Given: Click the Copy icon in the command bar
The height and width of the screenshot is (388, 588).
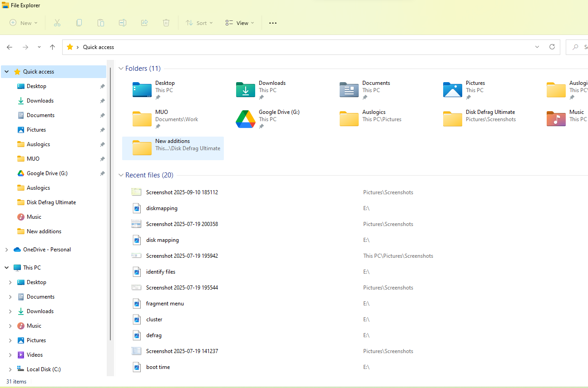Looking at the screenshot, I should point(79,23).
